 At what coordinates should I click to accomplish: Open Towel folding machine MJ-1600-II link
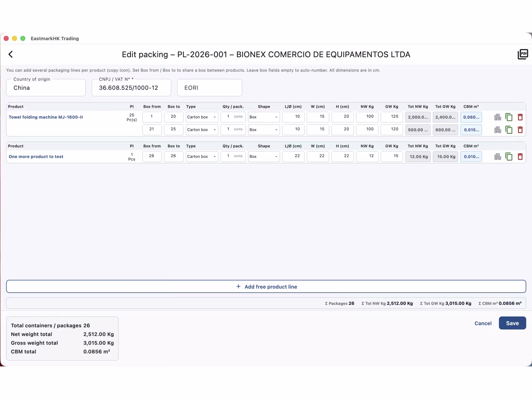pos(46,117)
